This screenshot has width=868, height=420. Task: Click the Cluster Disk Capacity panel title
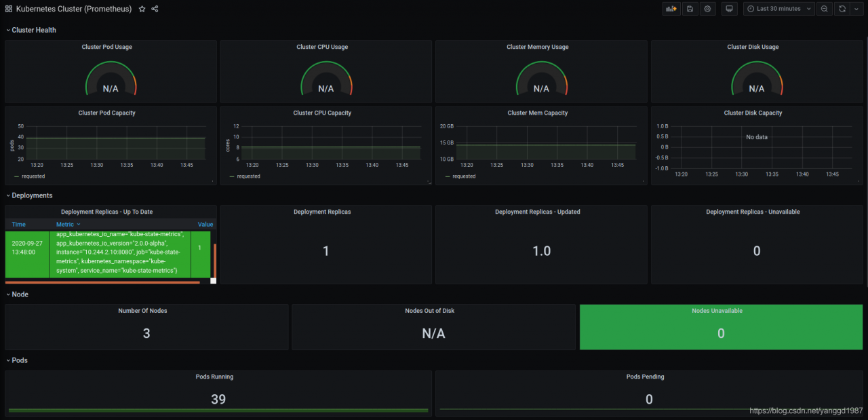click(753, 113)
